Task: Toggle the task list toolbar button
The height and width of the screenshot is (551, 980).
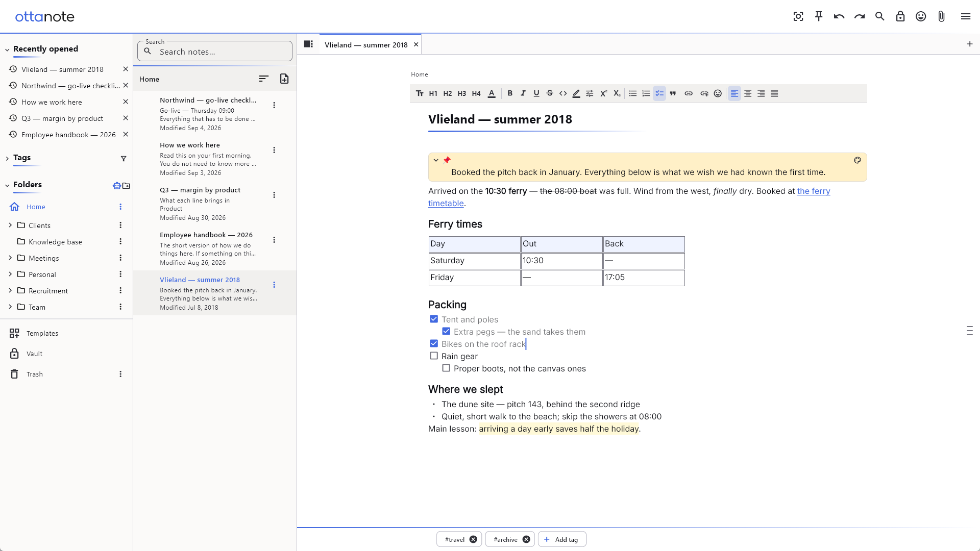Action: click(x=659, y=93)
